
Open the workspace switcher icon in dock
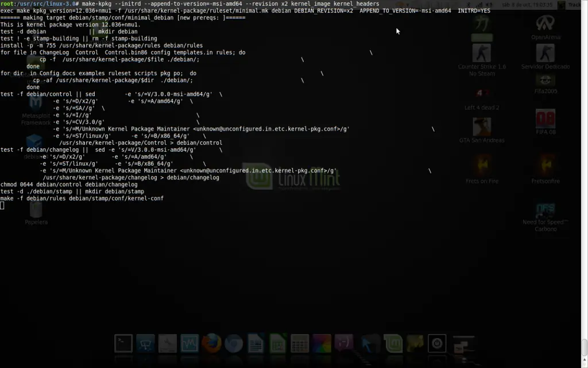pyautogui.click(x=463, y=344)
